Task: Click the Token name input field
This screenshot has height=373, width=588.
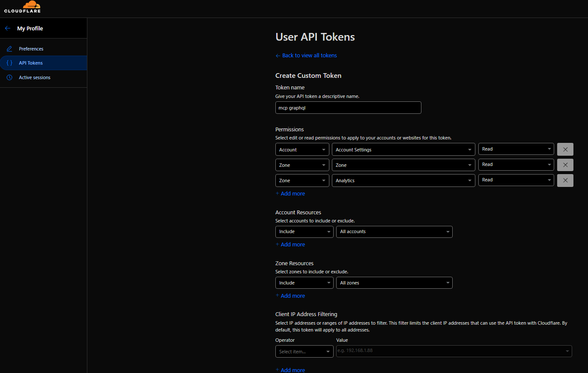Action: click(348, 108)
